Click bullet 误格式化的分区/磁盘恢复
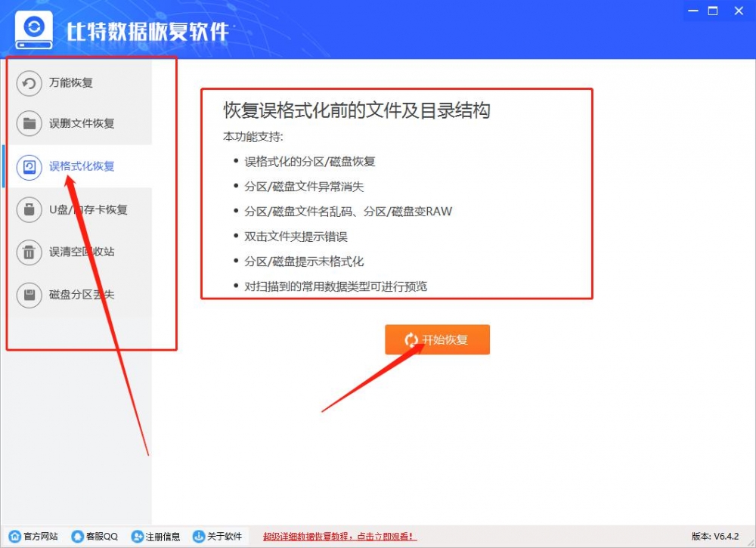The height and width of the screenshot is (548, 756). (x=309, y=162)
